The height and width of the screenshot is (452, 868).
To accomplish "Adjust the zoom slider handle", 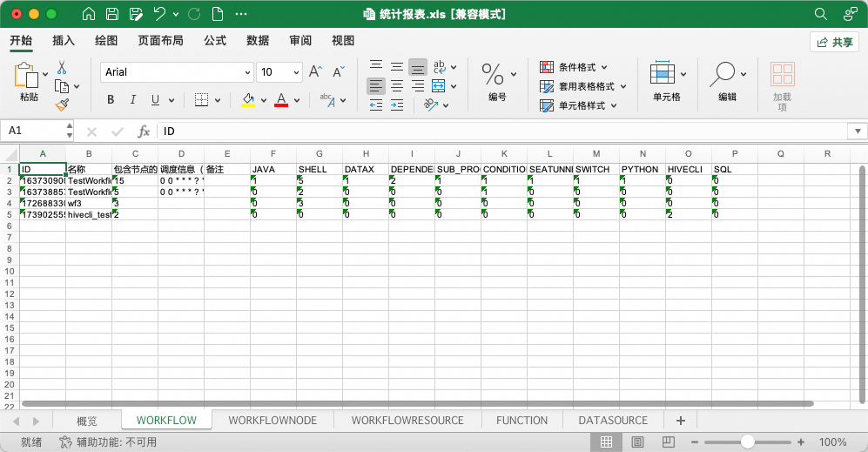I will pyautogui.click(x=747, y=442).
